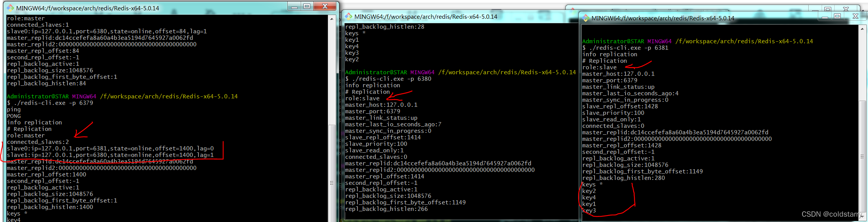Click 'keys *' in the left terminal
Viewport: 868px width, 222px height.
click(17, 214)
